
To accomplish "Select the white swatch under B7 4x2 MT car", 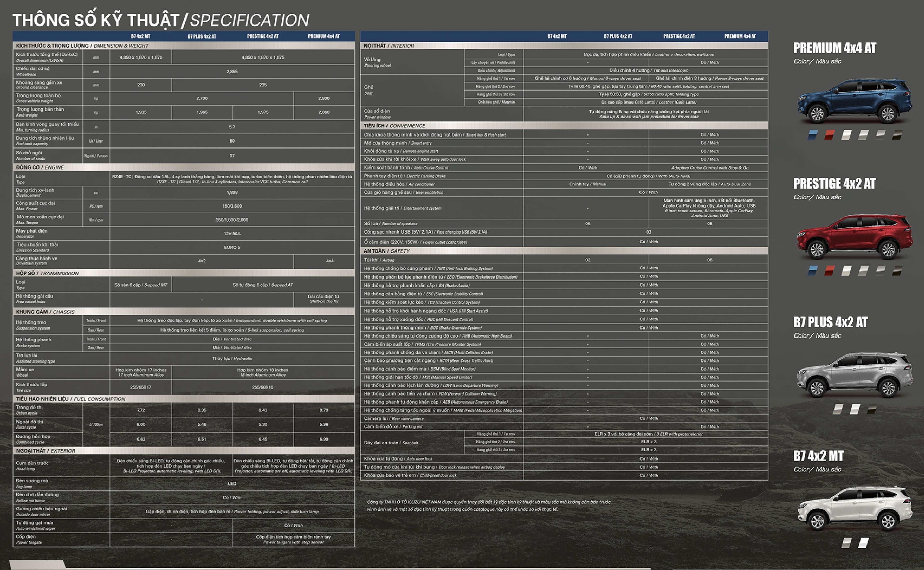I will pyautogui.click(x=863, y=543).
